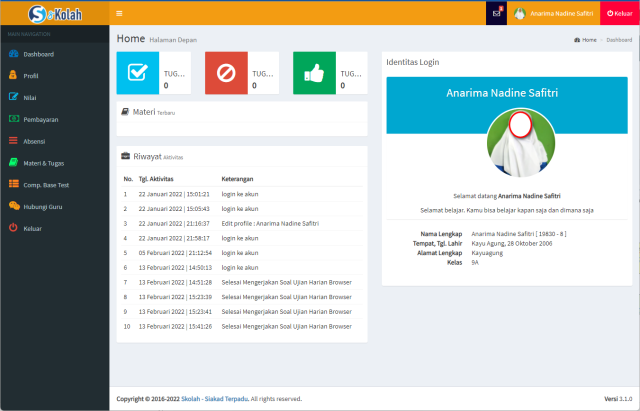This screenshot has height=411, width=640.
Task: Click the Profil lock icon
Action: 13,75
